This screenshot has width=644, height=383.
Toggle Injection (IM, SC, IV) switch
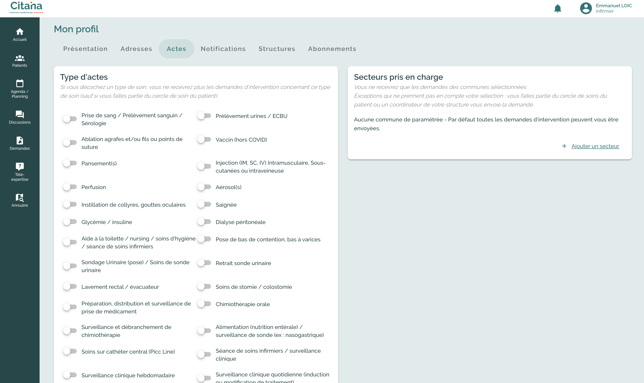204,167
